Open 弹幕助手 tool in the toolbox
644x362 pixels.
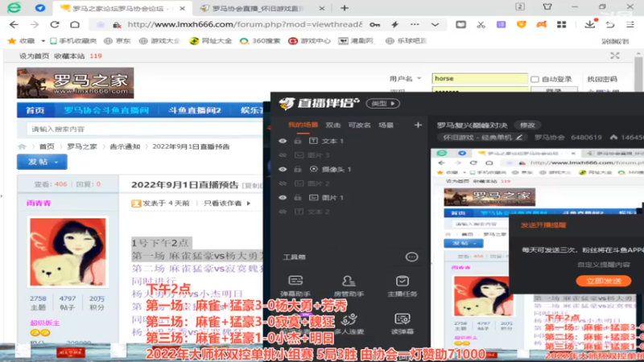point(295,286)
